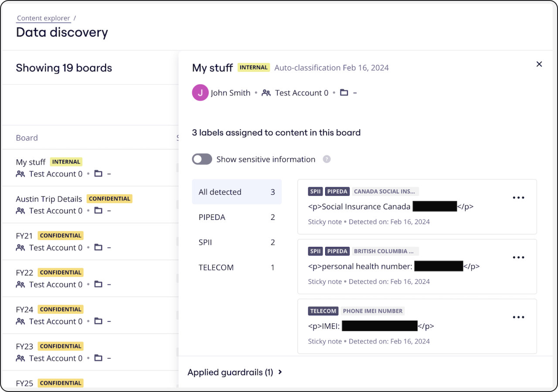Screen dimensions: 558x392
Task: Open the Austin Trip Details board row
Action: (49, 199)
